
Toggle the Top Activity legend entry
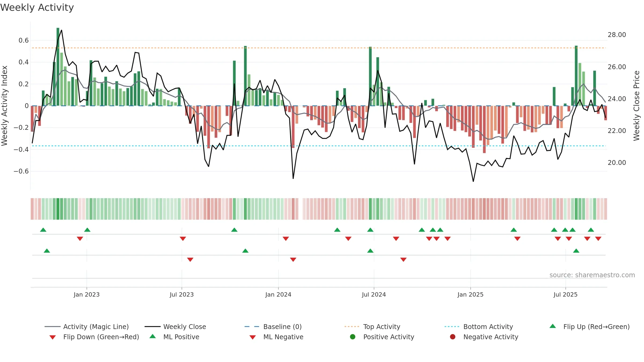[372, 327]
